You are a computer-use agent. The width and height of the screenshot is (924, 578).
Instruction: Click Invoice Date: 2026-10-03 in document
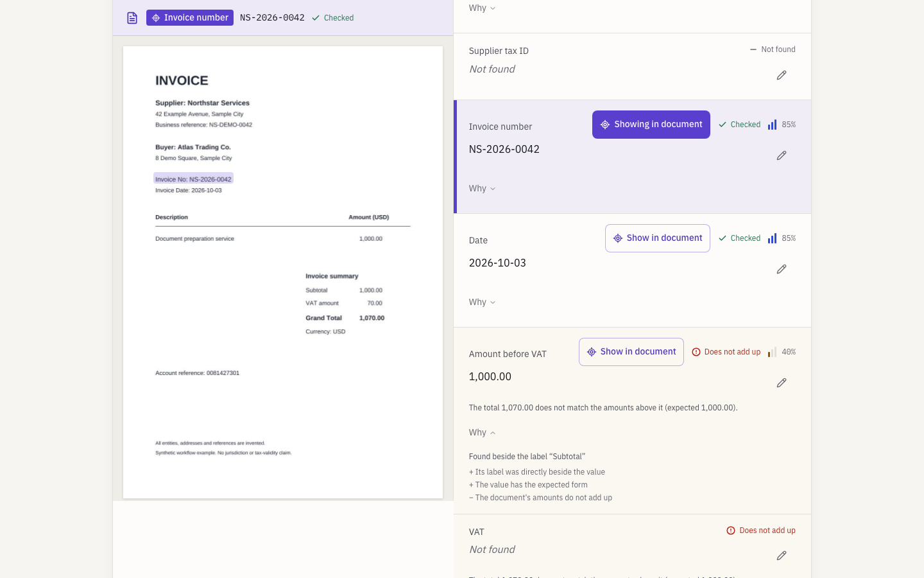[x=189, y=191]
